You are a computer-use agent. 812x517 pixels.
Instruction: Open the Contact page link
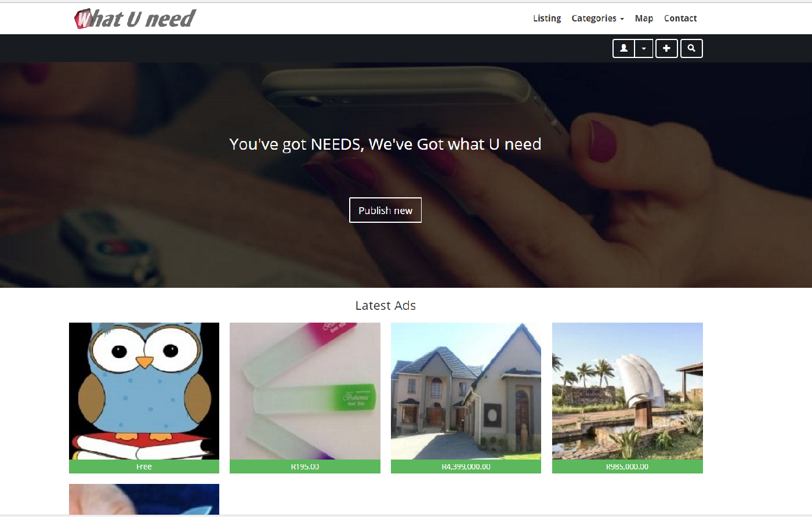pos(680,19)
